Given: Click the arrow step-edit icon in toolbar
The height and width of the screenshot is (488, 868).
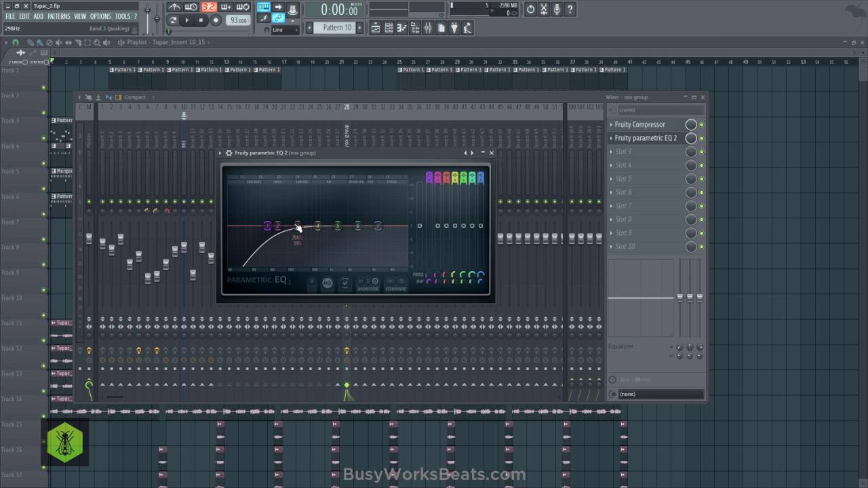Looking at the screenshot, I should click(x=278, y=7).
